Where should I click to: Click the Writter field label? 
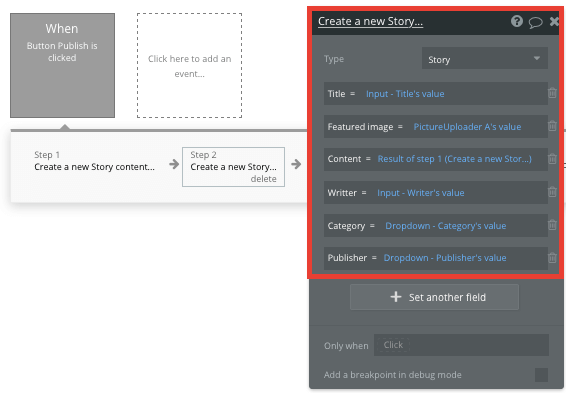[x=342, y=193]
